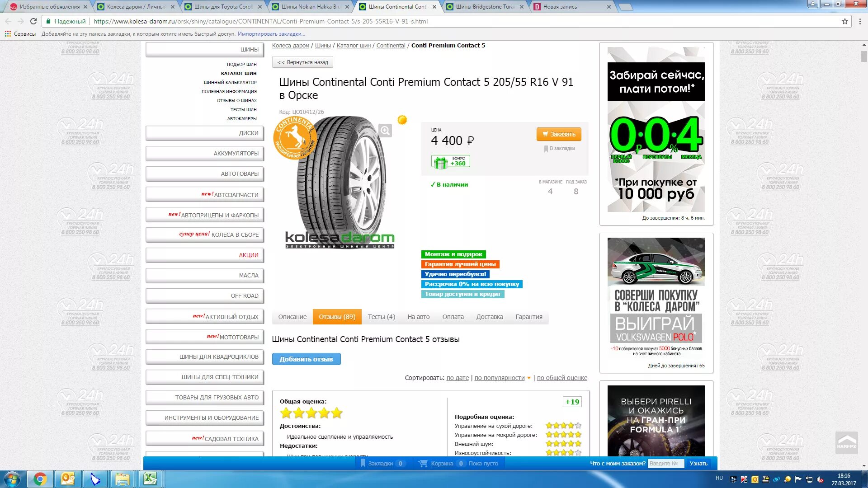Click order number input field
868x488 pixels.
(665, 463)
